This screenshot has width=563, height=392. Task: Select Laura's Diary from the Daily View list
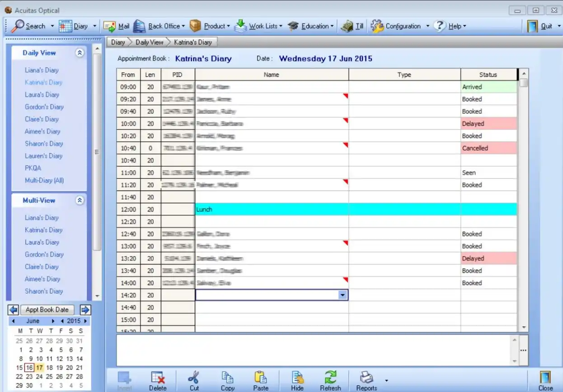click(42, 94)
